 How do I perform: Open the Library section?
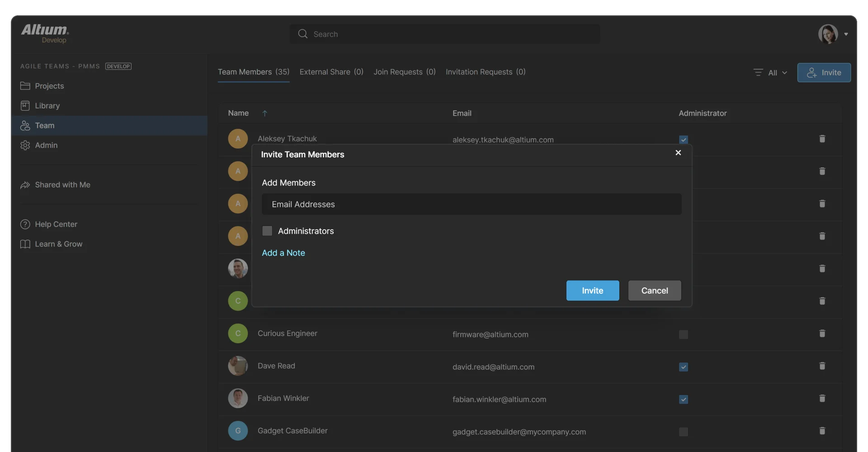click(x=47, y=106)
